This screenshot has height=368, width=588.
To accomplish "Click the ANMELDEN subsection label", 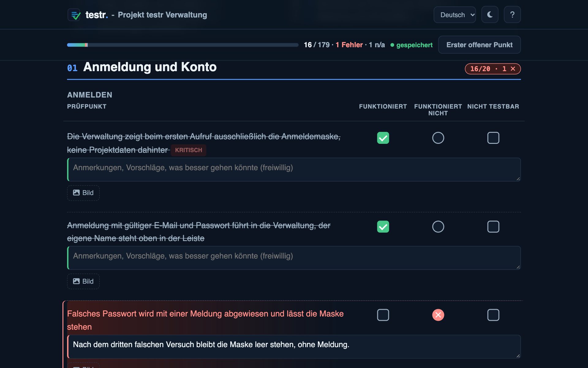I will [90, 95].
